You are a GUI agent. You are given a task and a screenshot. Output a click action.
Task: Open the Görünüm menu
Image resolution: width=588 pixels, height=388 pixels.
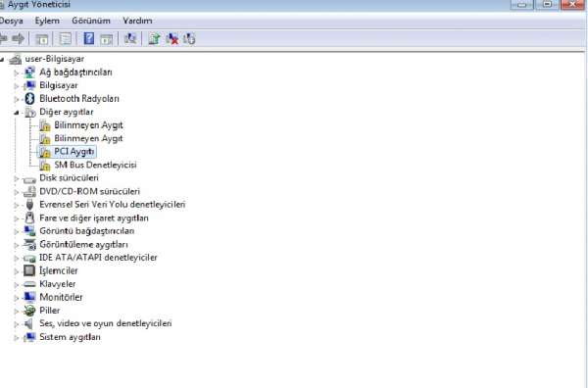pos(91,21)
